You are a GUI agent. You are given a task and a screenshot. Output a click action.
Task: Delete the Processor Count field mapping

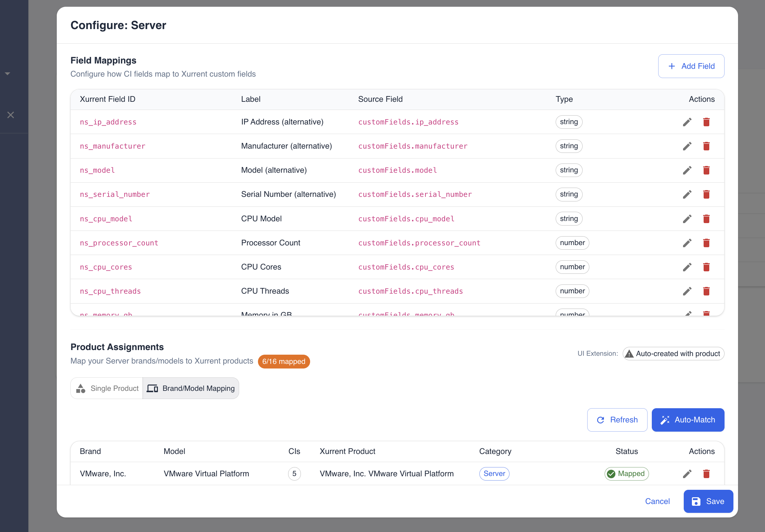tap(706, 243)
